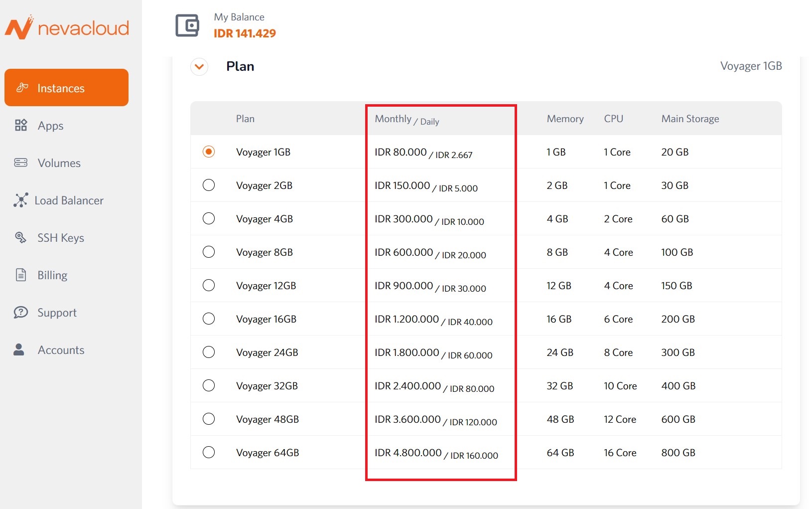Select the Load Balancer icon
Screen dimensions: 812x509
point(20,200)
